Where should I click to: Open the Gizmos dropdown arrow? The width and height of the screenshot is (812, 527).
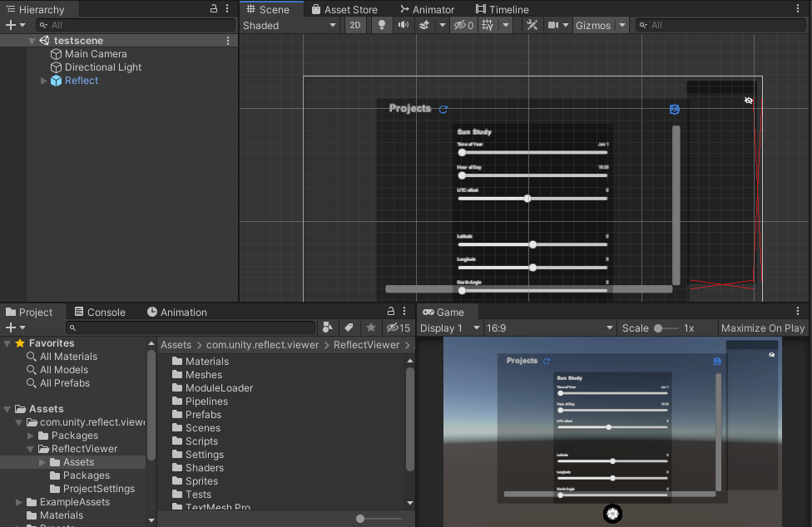621,25
